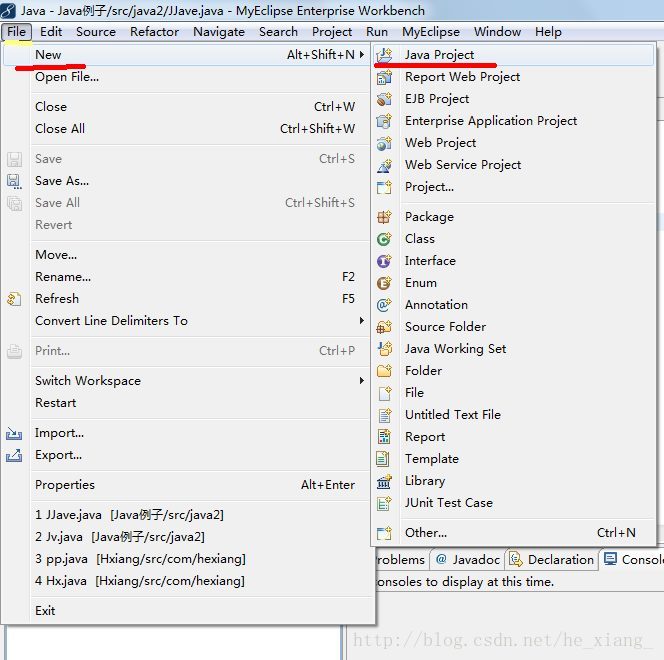Click the green Class icon

pyautogui.click(x=384, y=239)
